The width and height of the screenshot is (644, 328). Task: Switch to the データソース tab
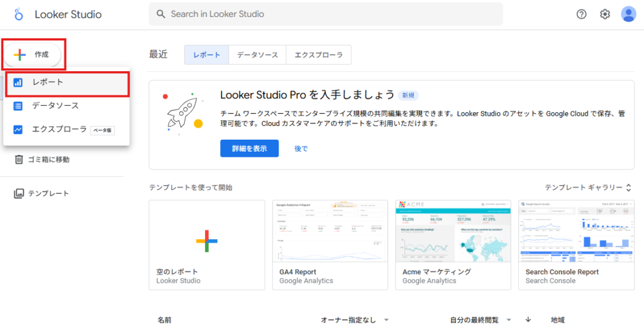click(257, 55)
